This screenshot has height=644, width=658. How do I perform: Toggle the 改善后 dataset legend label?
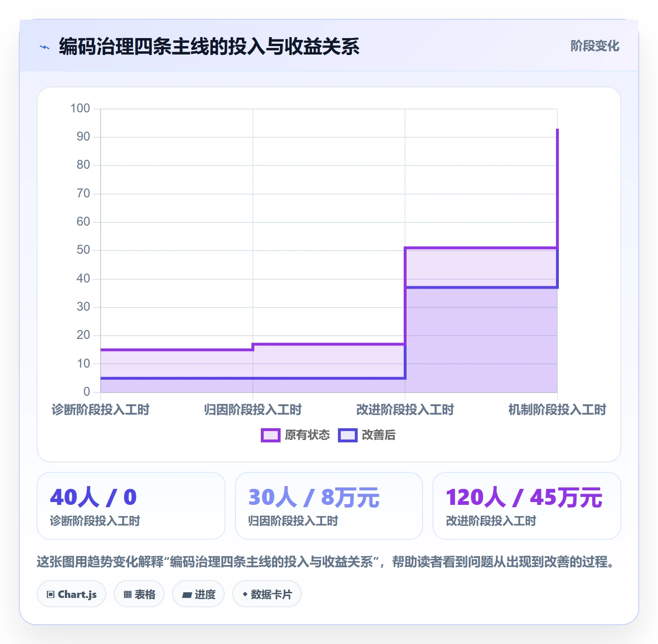point(378,435)
